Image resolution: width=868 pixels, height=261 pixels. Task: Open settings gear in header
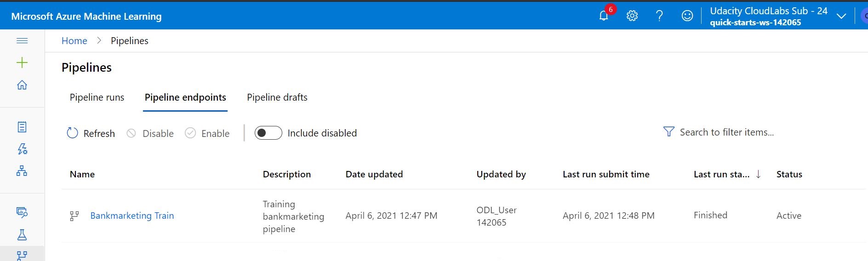632,16
